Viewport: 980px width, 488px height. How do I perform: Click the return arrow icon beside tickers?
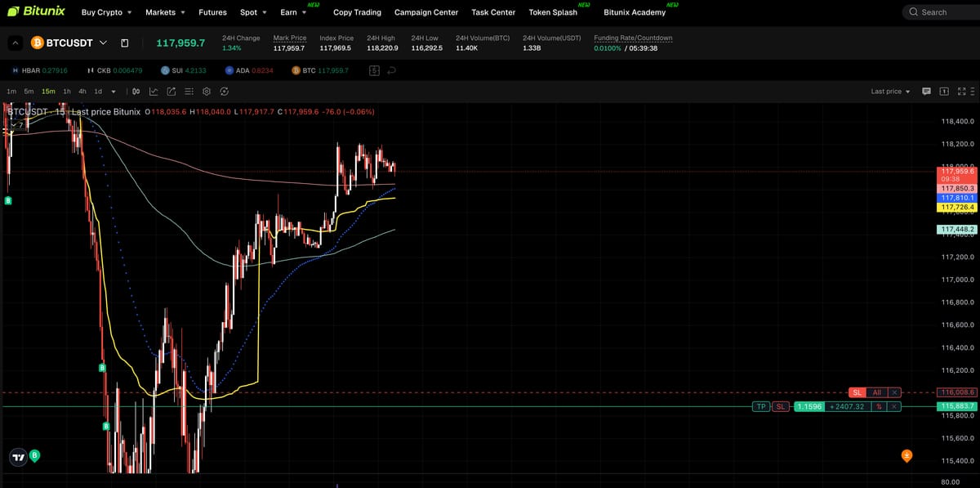(x=392, y=70)
